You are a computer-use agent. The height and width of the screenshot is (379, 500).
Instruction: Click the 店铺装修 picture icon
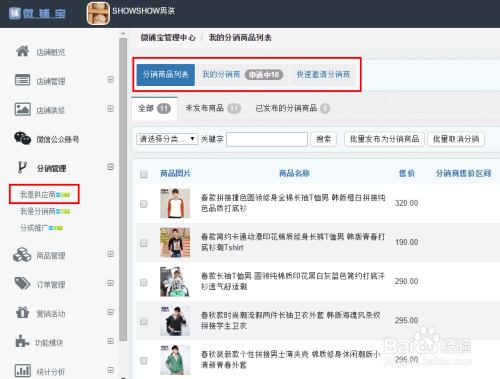tap(22, 109)
